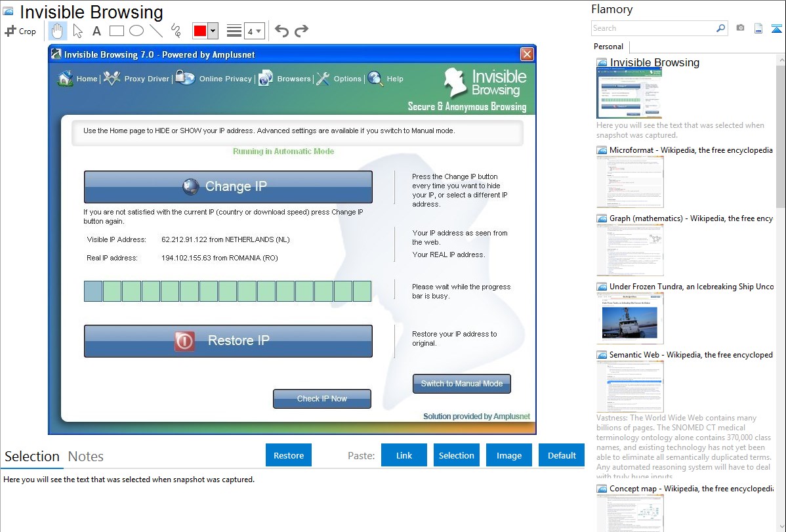This screenshot has height=532, width=786.
Task: Click the Check IP Now button
Action: coord(322,399)
